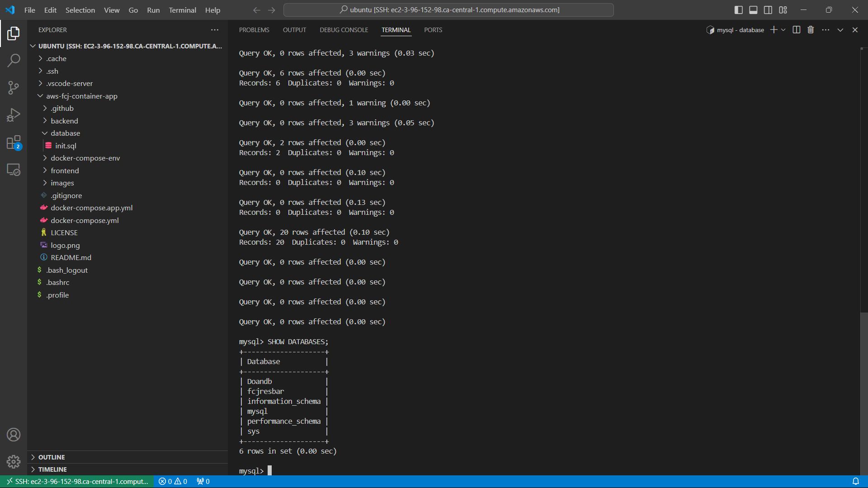
Task: Click errors and warnings status indicator
Action: 173,482
